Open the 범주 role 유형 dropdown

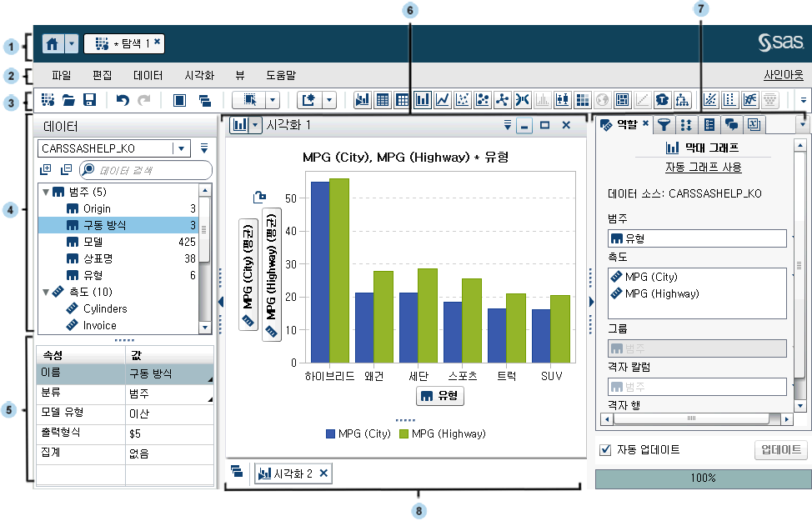pos(699,238)
